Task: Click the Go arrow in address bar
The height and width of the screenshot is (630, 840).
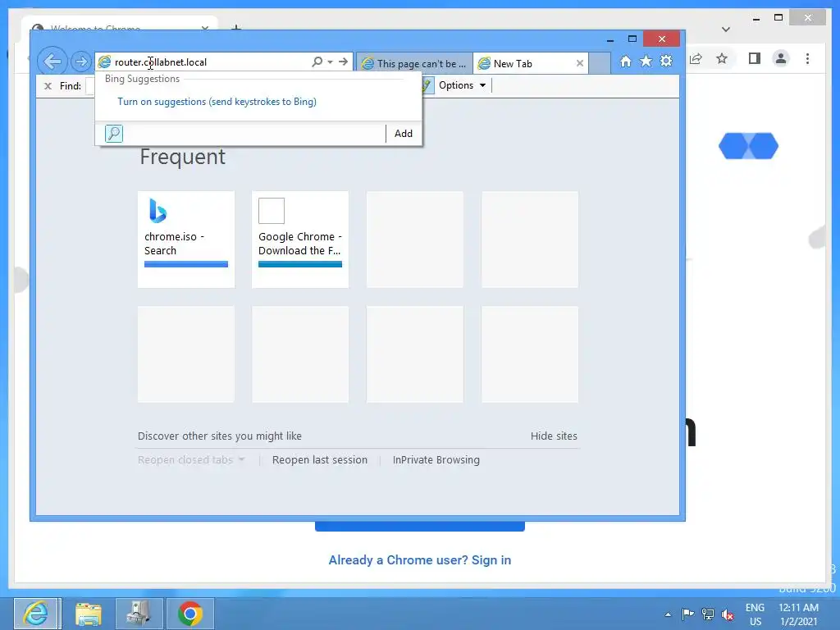Action: coord(344,62)
